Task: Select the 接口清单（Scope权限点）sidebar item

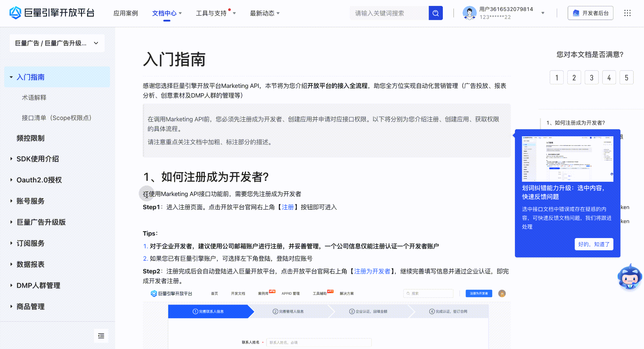Action: point(57,118)
